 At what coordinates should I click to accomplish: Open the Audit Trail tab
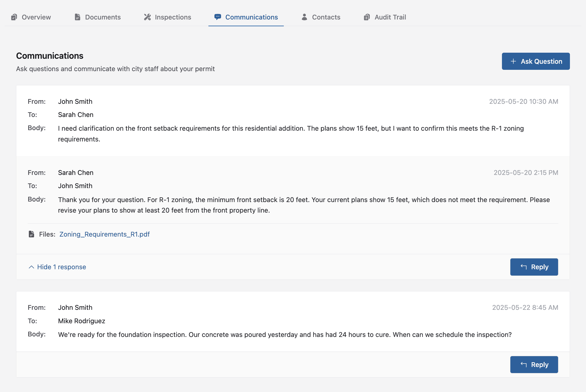tap(390, 17)
